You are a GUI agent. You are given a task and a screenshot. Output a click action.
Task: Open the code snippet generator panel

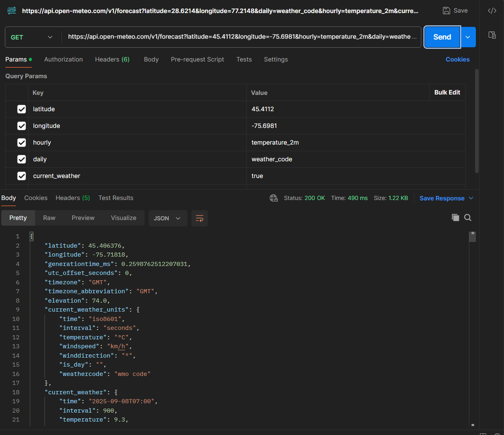[492, 10]
